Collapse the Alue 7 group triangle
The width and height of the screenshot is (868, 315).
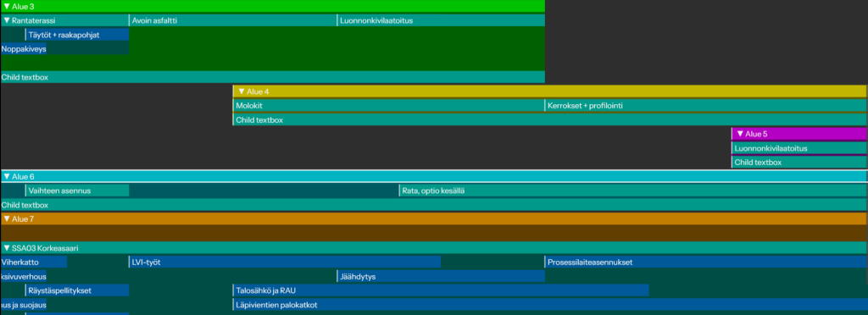[x=7, y=218]
